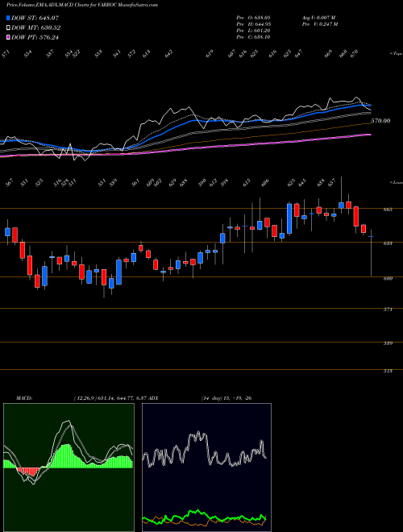Click the 'Avg V: 0.007 M' volume text
The height and width of the screenshot is (532, 403).
(x=318, y=17)
